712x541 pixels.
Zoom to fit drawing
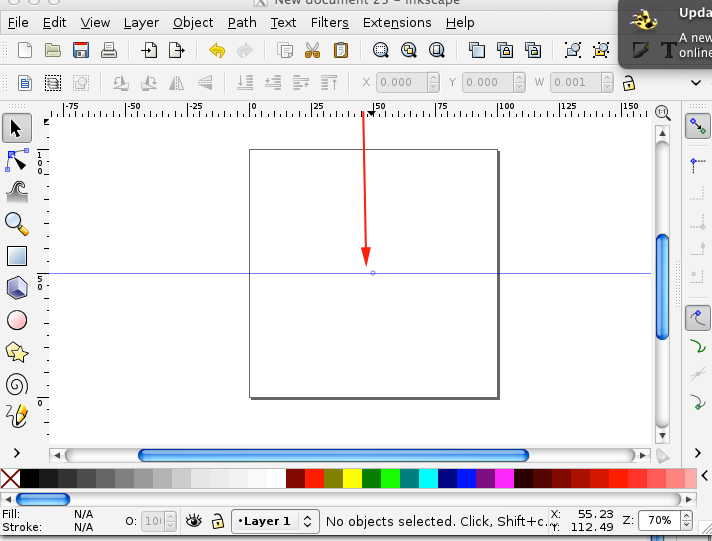[409, 50]
